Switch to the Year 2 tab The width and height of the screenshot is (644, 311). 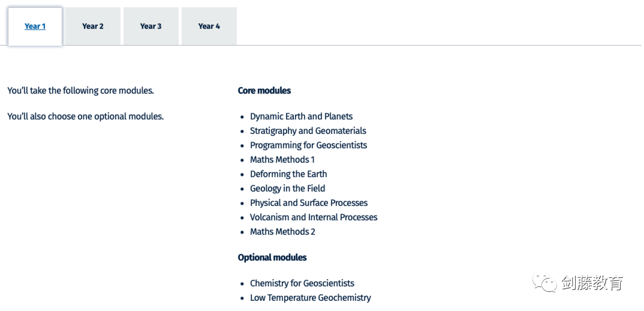pos(93,26)
